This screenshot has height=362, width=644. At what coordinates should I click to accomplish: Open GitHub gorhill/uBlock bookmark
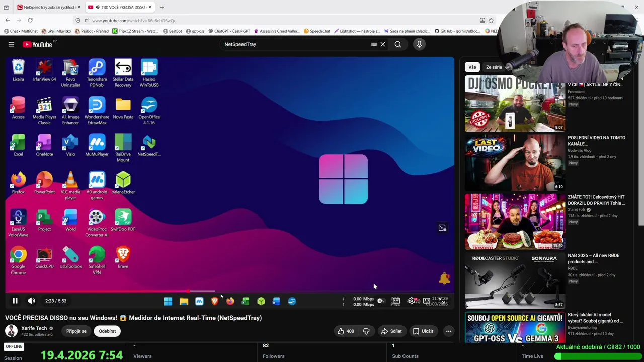pos(457,31)
